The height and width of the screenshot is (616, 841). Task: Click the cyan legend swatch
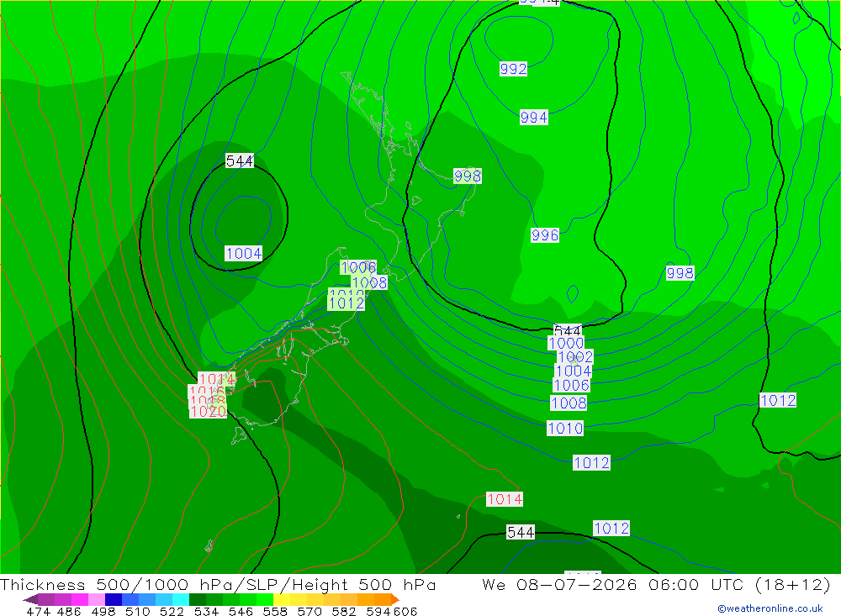point(181,599)
